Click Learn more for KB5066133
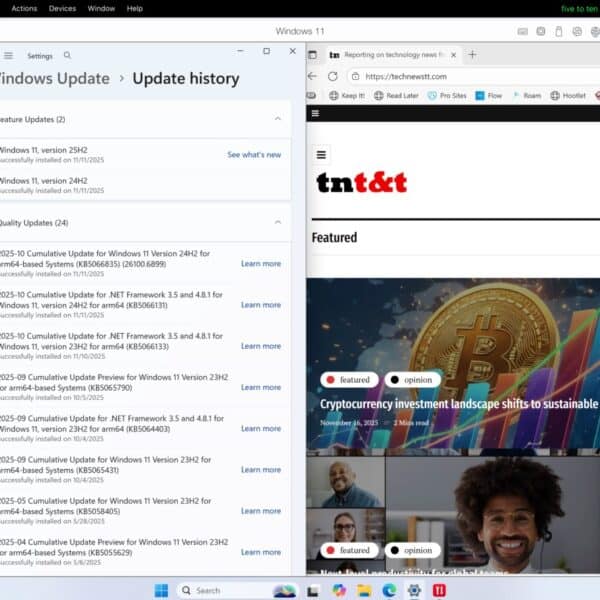This screenshot has width=600, height=600. 261,346
